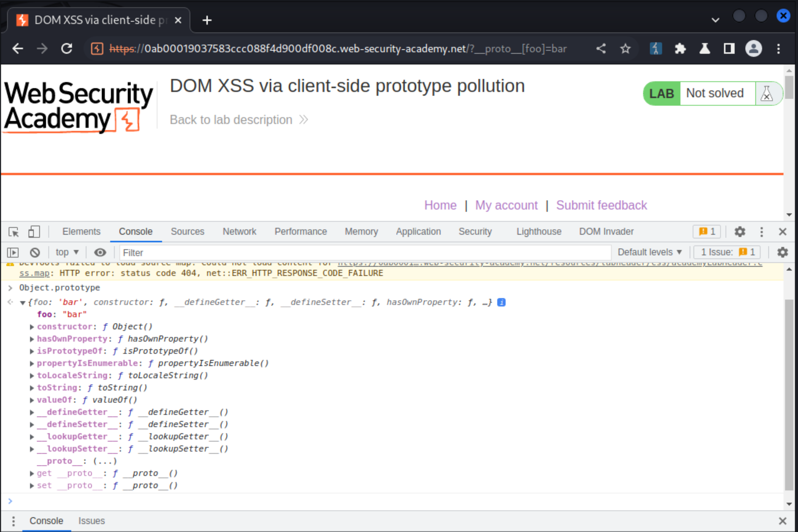Share this page via the share icon
798x532 pixels.
(601, 49)
